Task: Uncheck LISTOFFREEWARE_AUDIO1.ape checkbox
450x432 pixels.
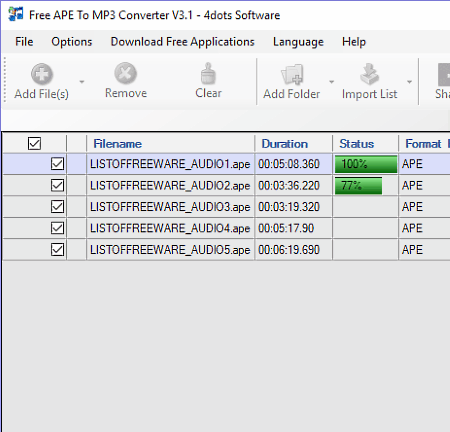Action: (57, 164)
